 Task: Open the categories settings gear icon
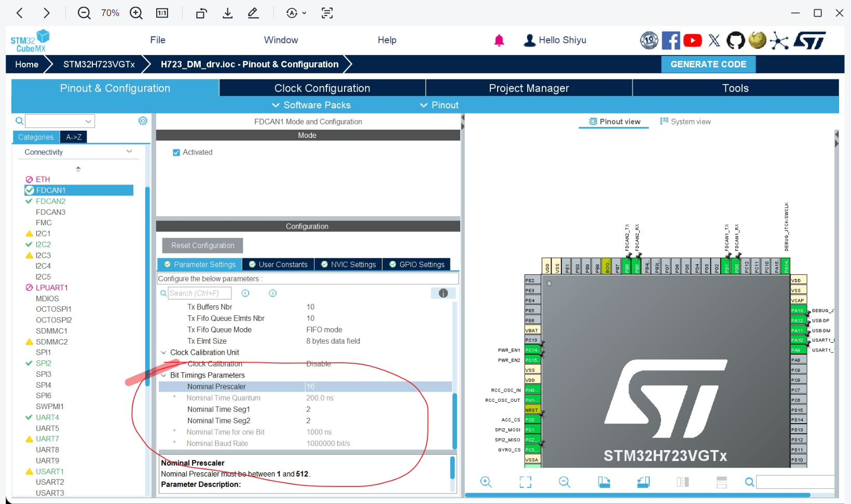pyautogui.click(x=143, y=121)
